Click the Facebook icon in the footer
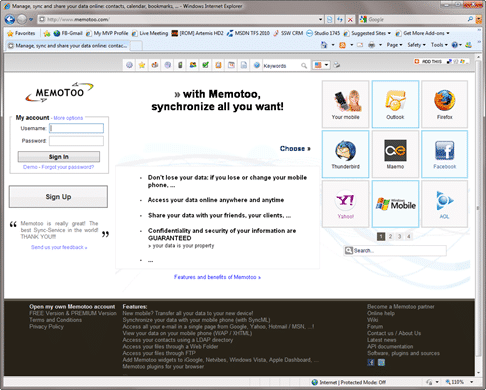The height and width of the screenshot is (390, 486). pos(371,362)
